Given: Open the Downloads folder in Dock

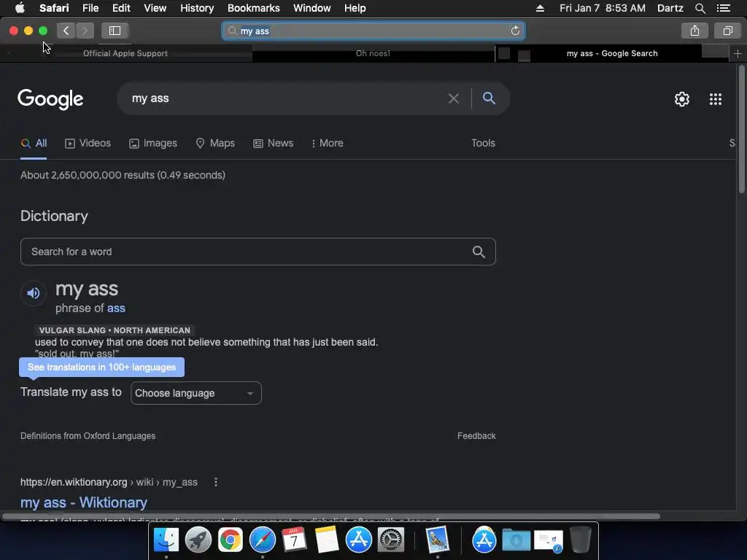Looking at the screenshot, I should (516, 540).
